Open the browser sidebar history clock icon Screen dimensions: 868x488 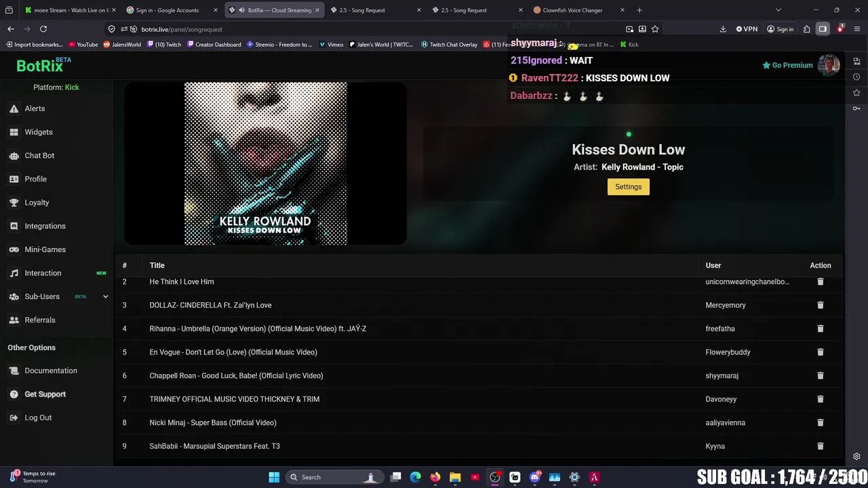click(x=856, y=77)
